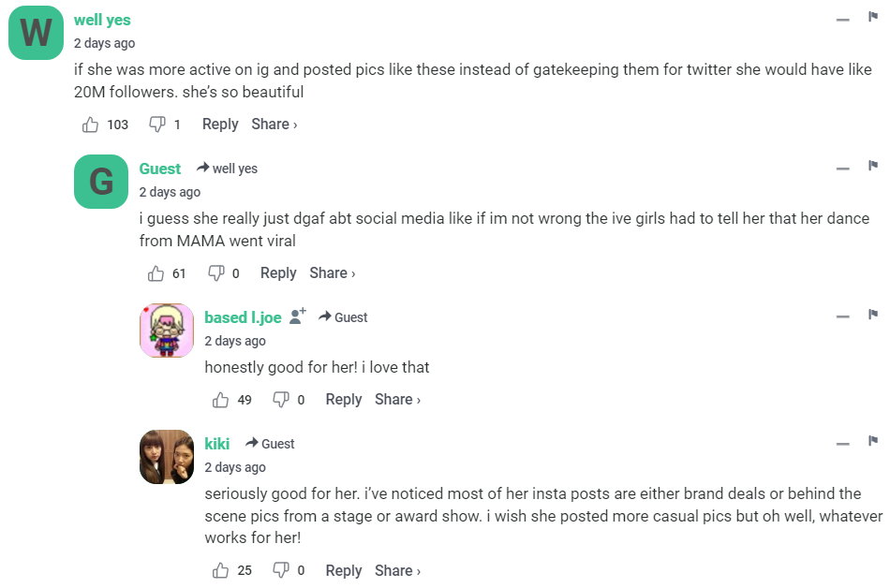Flag the 'well yes' comment

click(x=873, y=17)
